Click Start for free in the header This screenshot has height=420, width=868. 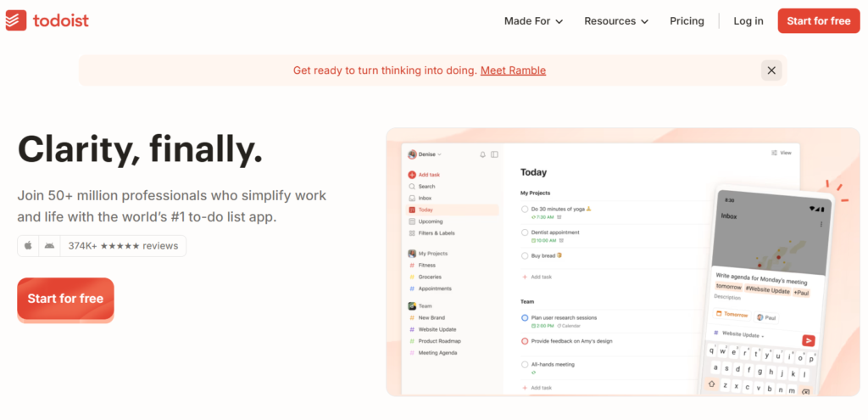(819, 21)
